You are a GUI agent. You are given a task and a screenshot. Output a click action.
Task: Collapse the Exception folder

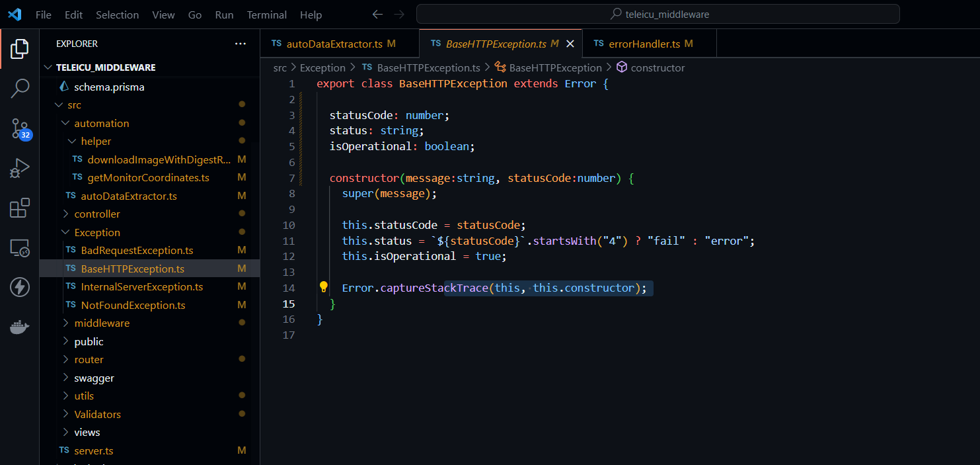(x=96, y=233)
